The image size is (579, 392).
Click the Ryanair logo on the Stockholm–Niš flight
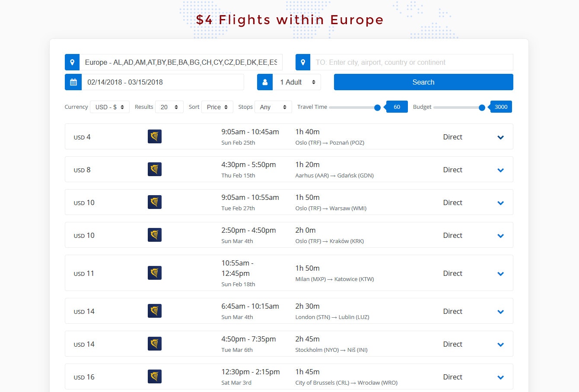coord(154,344)
